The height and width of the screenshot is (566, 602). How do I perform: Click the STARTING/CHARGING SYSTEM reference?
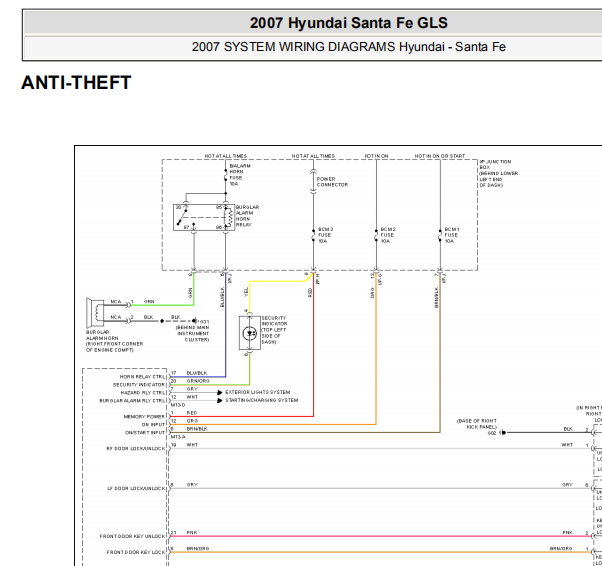pyautogui.click(x=261, y=401)
